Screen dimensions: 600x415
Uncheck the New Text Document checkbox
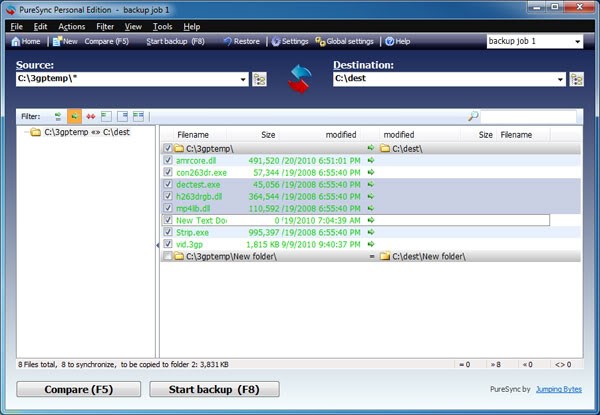coord(168,220)
